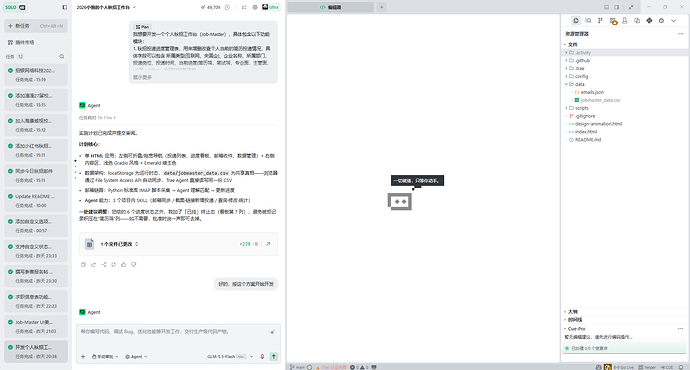Add a new tab with plus button

[382, 7]
